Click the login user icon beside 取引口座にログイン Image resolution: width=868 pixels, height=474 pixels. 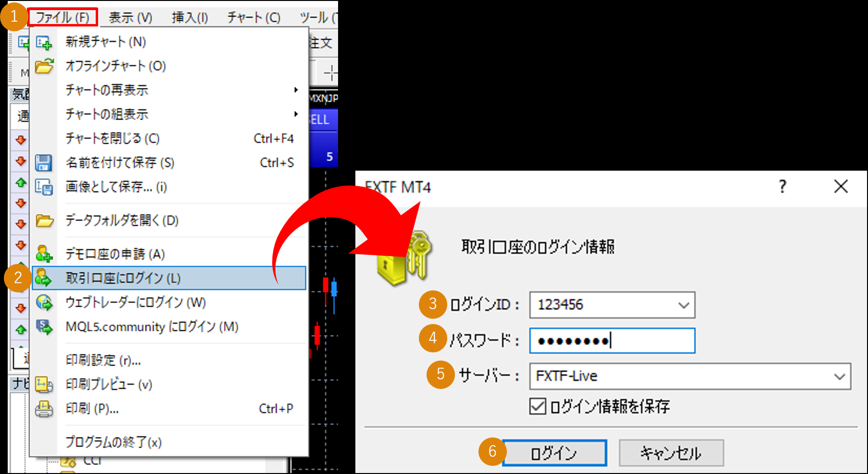tap(43, 278)
